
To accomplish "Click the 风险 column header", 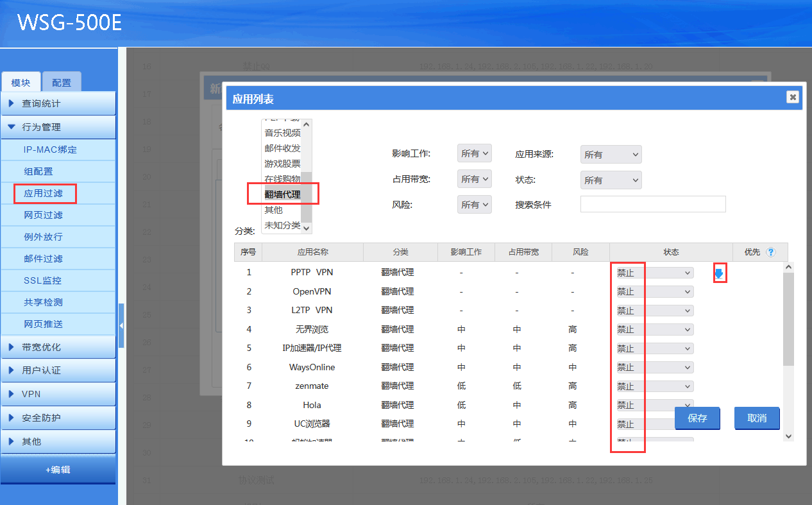I will pyautogui.click(x=580, y=252).
